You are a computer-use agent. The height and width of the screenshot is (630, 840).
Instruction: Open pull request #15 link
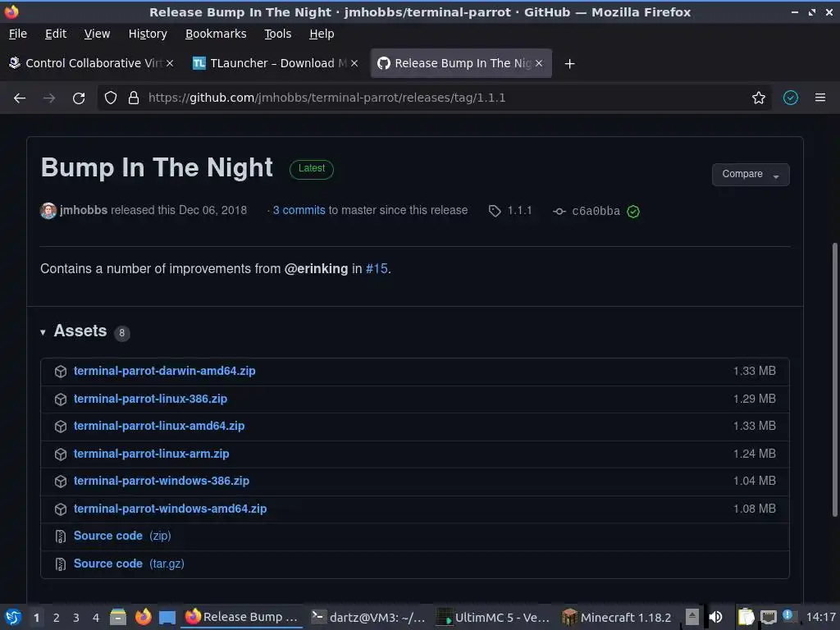[377, 269]
